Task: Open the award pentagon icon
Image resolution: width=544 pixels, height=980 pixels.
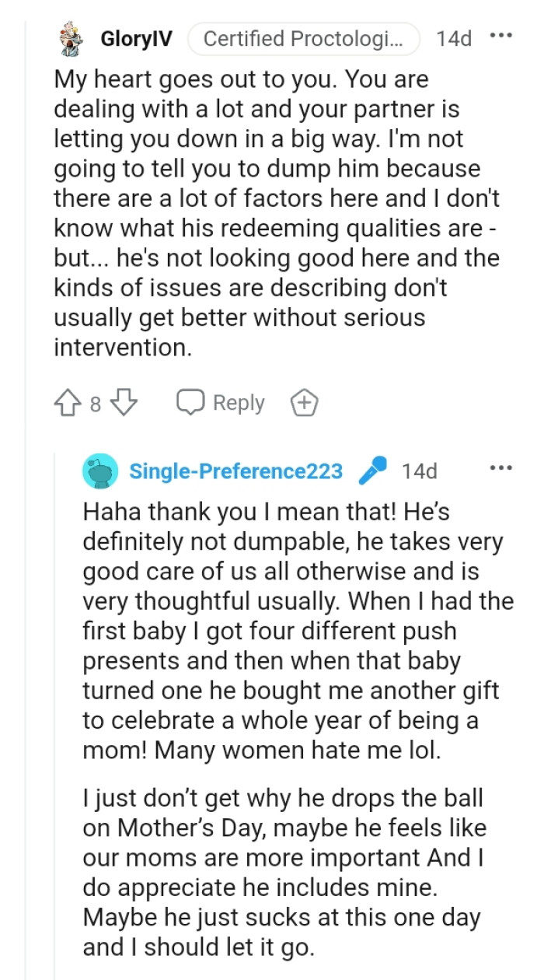Action: 305,402
